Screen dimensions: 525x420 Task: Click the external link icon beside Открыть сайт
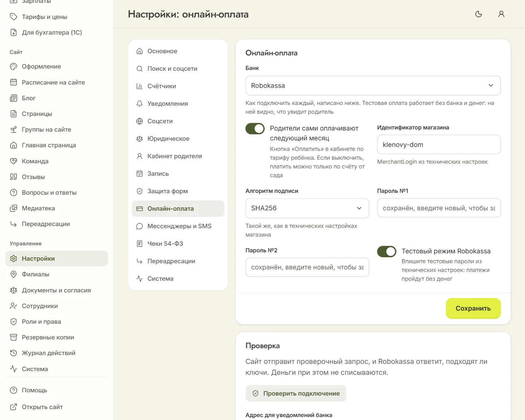pos(13,407)
